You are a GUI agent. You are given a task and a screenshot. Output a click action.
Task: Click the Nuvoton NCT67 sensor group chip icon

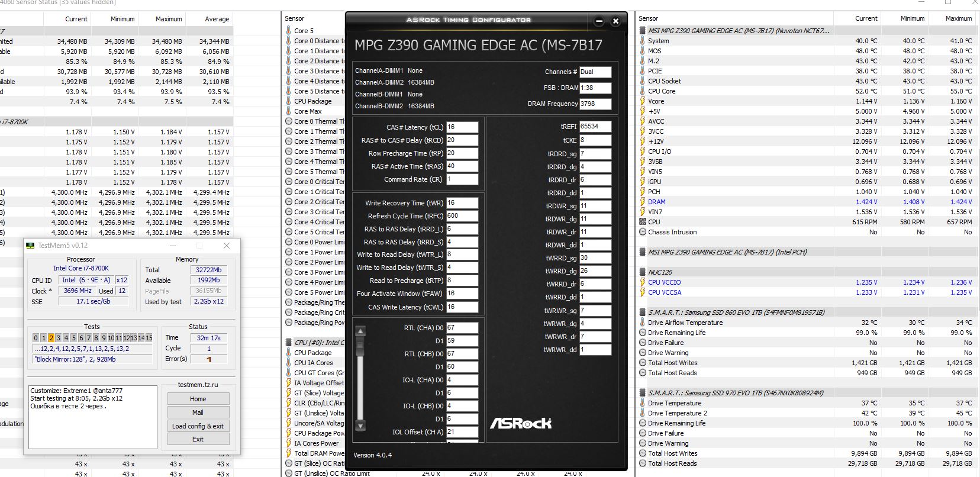pos(643,30)
